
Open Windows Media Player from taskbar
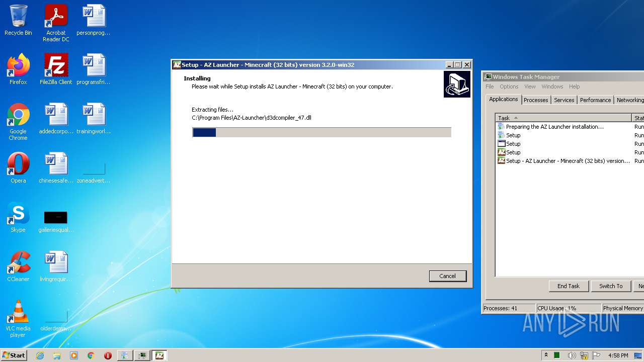coord(74,355)
